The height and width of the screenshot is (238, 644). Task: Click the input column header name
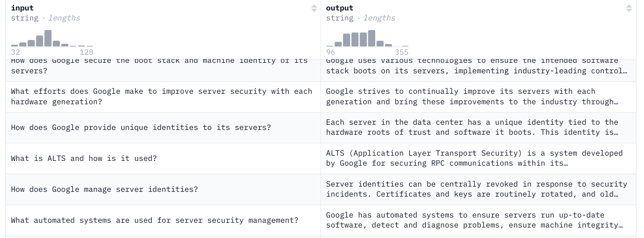coord(22,8)
